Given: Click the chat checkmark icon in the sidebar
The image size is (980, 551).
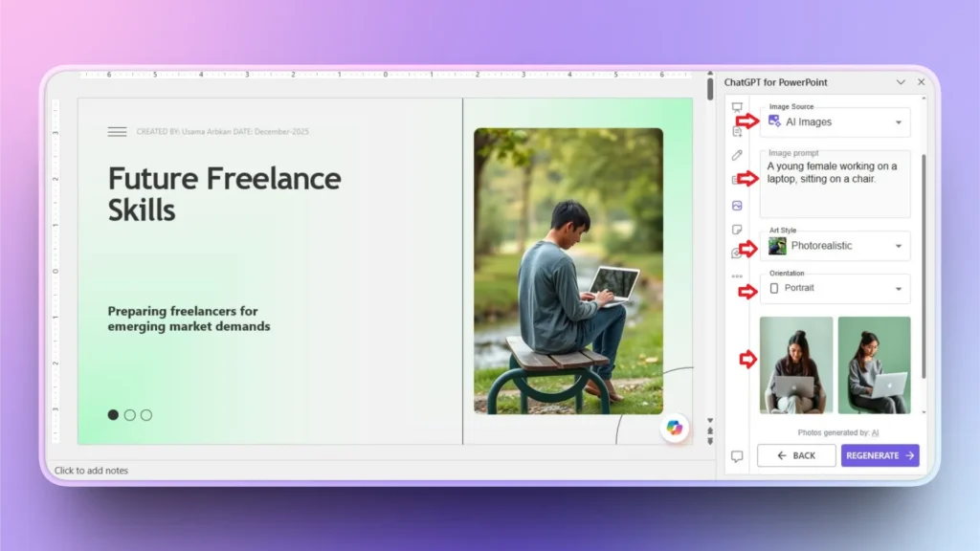Looking at the screenshot, I should point(737,253).
